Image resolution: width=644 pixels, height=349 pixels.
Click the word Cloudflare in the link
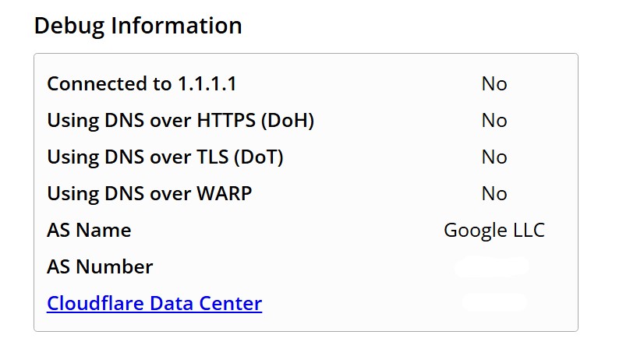coord(95,303)
